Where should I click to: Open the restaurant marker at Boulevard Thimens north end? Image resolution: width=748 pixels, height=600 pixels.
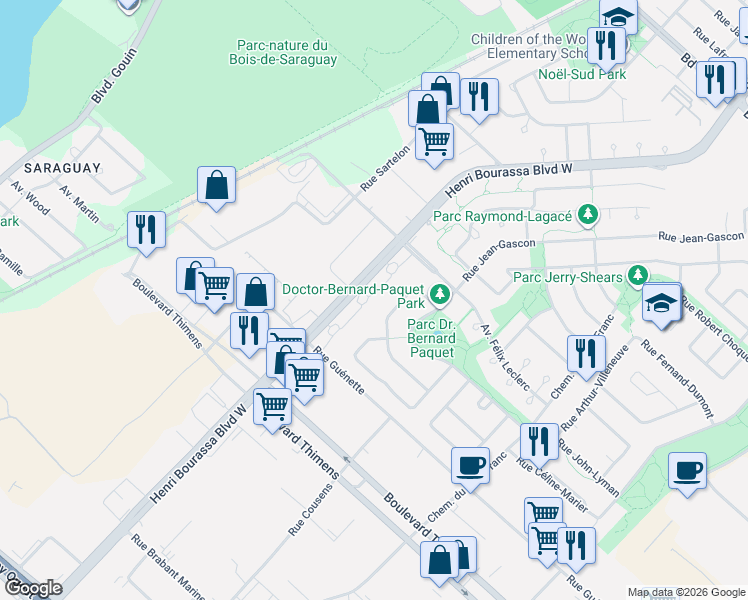coord(146,231)
